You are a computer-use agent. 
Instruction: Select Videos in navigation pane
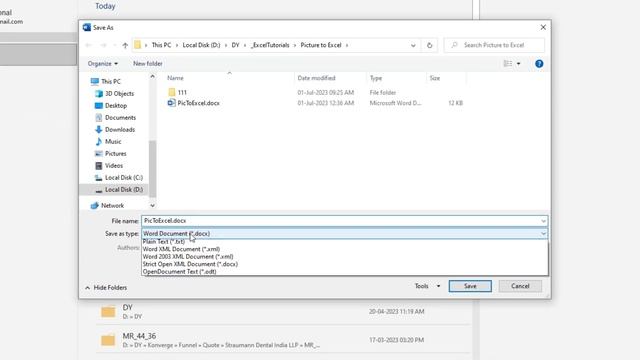114,166
